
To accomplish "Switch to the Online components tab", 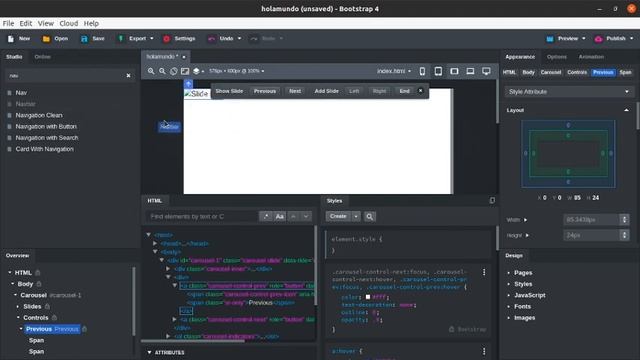I will [x=42, y=57].
